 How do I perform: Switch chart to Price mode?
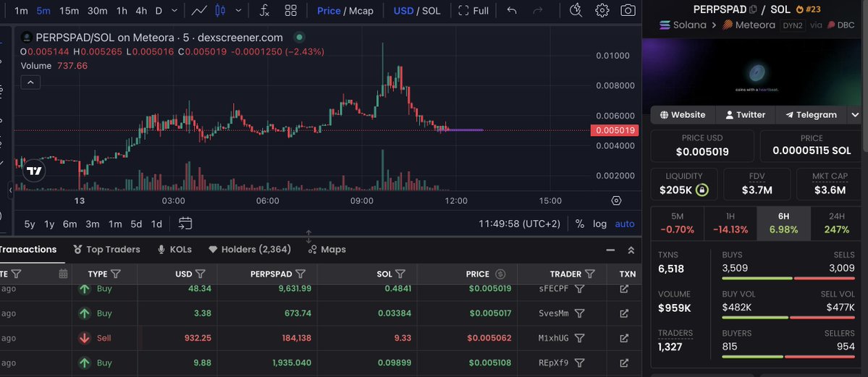click(329, 11)
